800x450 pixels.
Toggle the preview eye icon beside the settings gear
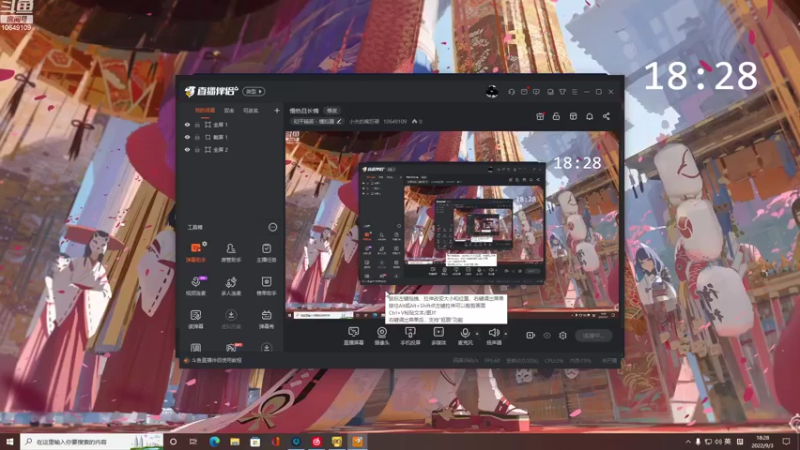(x=547, y=335)
